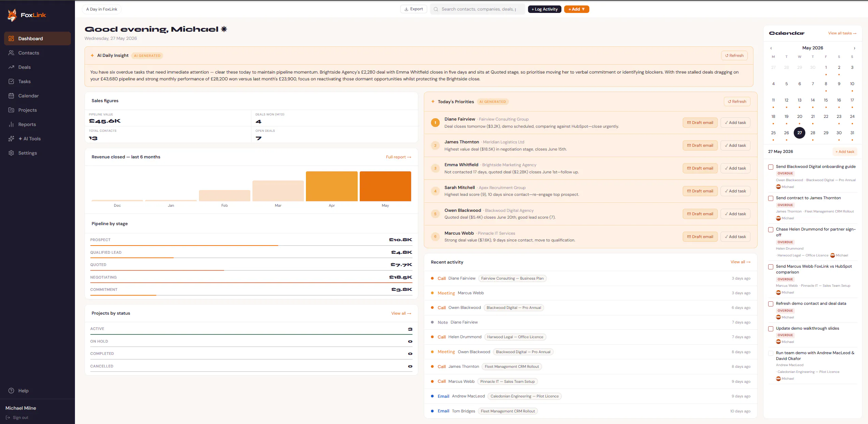868x424 pixels.
Task: Open the Contacts sidebar icon
Action: tap(11, 53)
